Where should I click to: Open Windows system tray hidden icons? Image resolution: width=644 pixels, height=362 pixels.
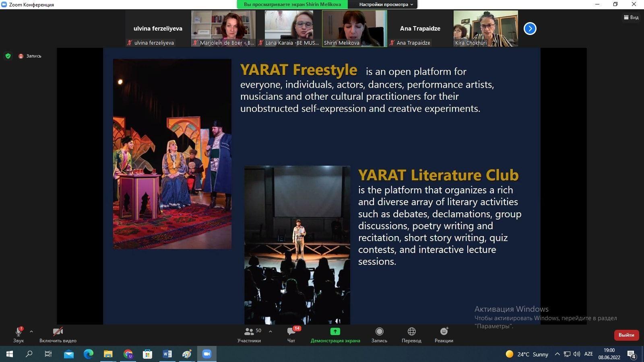pyautogui.click(x=557, y=354)
